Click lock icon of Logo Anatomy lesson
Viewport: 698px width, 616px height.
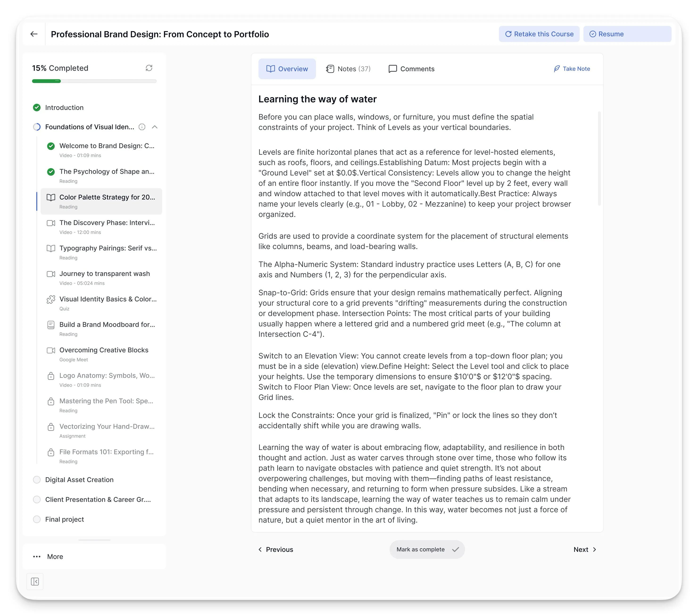point(51,376)
